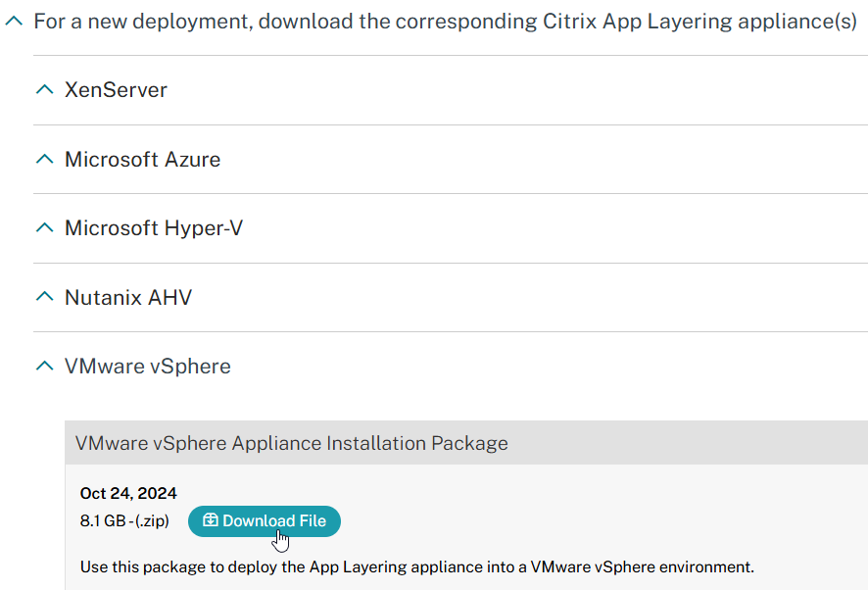This screenshot has width=868, height=590.
Task: Click 'VMware vSphere environment' in the description
Action: [x=642, y=566]
